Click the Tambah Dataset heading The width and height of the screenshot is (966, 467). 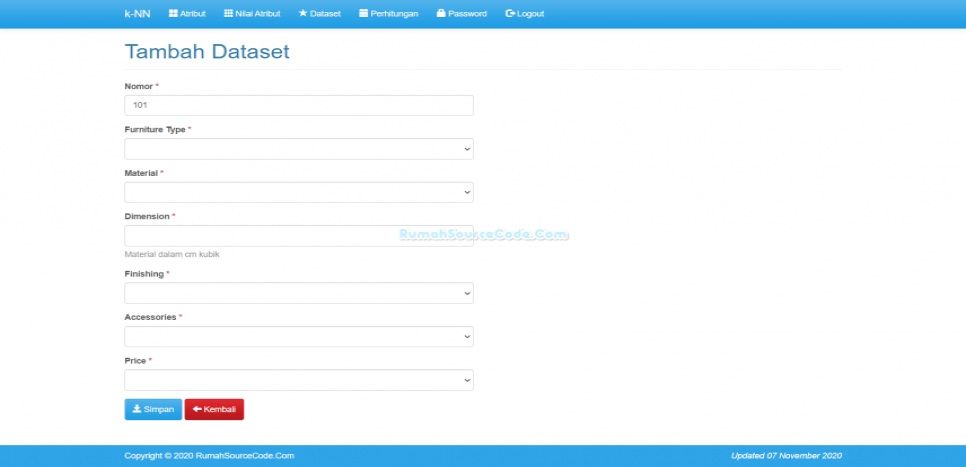207,52
